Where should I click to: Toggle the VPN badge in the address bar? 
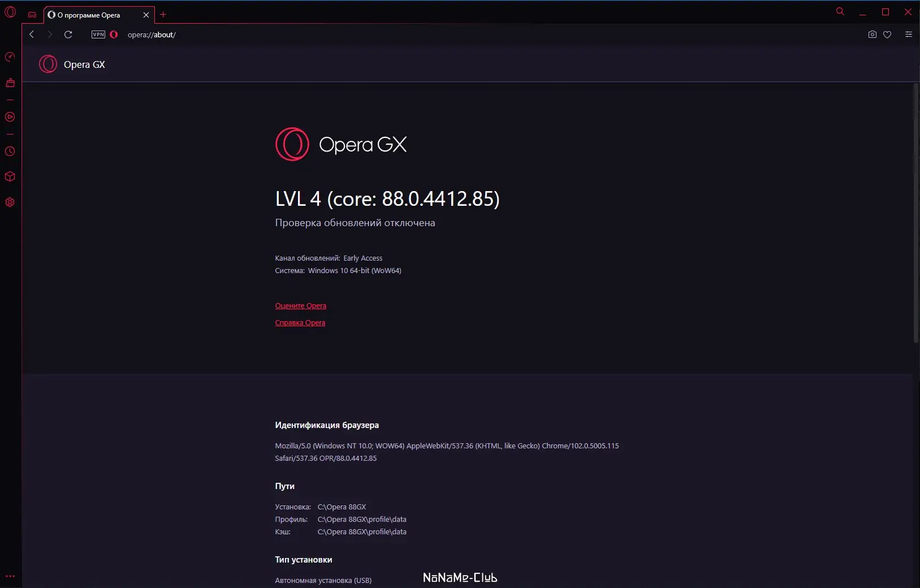click(x=98, y=34)
